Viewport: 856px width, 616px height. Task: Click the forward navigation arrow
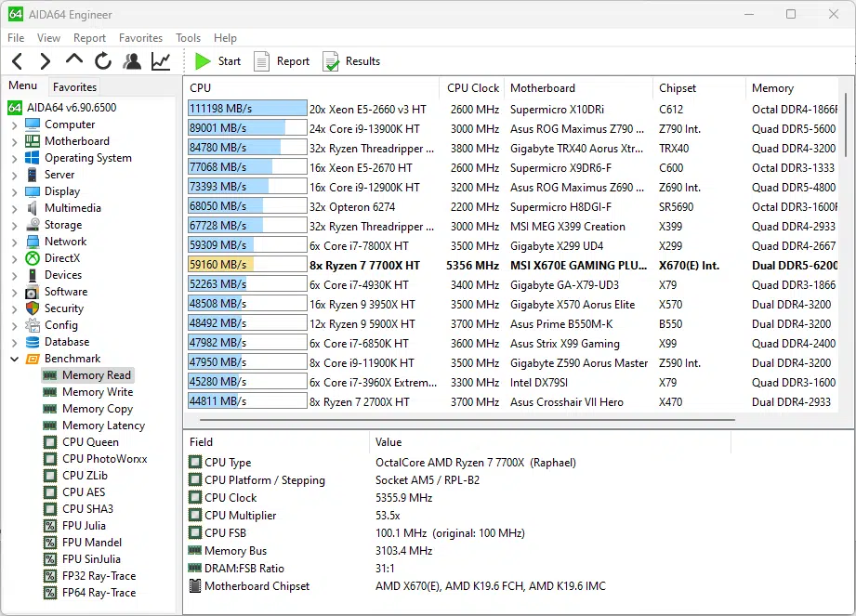click(x=45, y=61)
